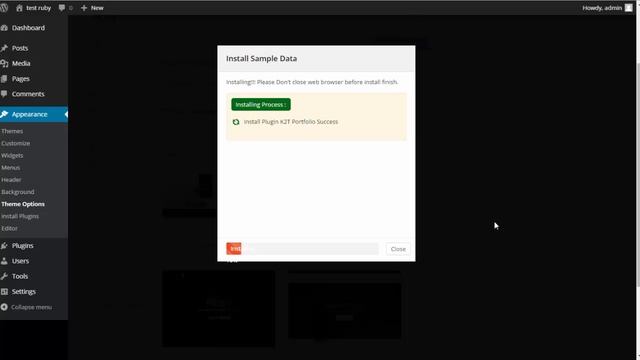640x360 pixels.
Task: Click the Tools wrench icon
Action: click(x=4, y=276)
